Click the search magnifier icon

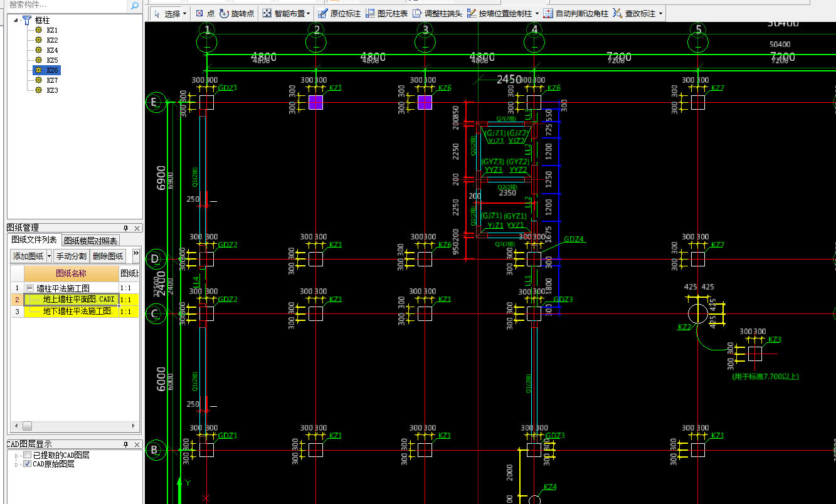135,6
